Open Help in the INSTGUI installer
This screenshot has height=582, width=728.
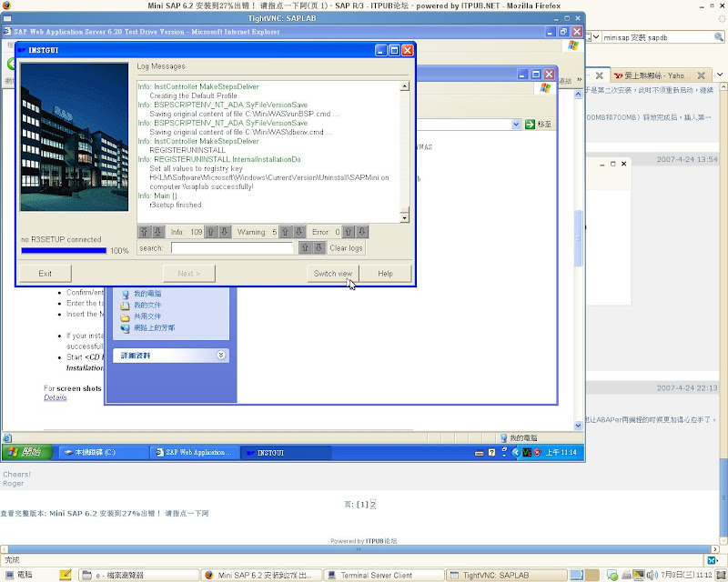(x=385, y=274)
